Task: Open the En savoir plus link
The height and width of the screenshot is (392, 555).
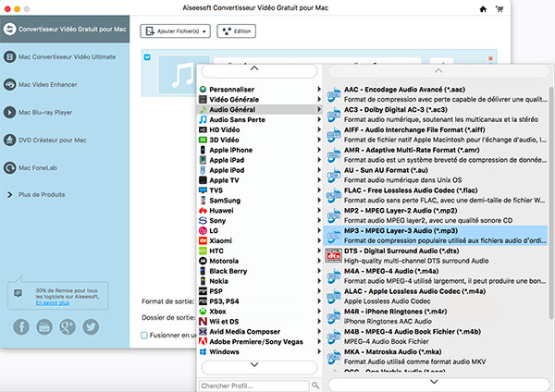Action: pos(52,303)
